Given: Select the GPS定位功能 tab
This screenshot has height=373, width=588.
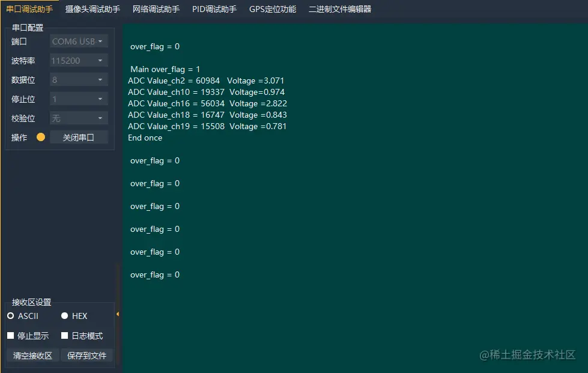Looking at the screenshot, I should click(273, 9).
